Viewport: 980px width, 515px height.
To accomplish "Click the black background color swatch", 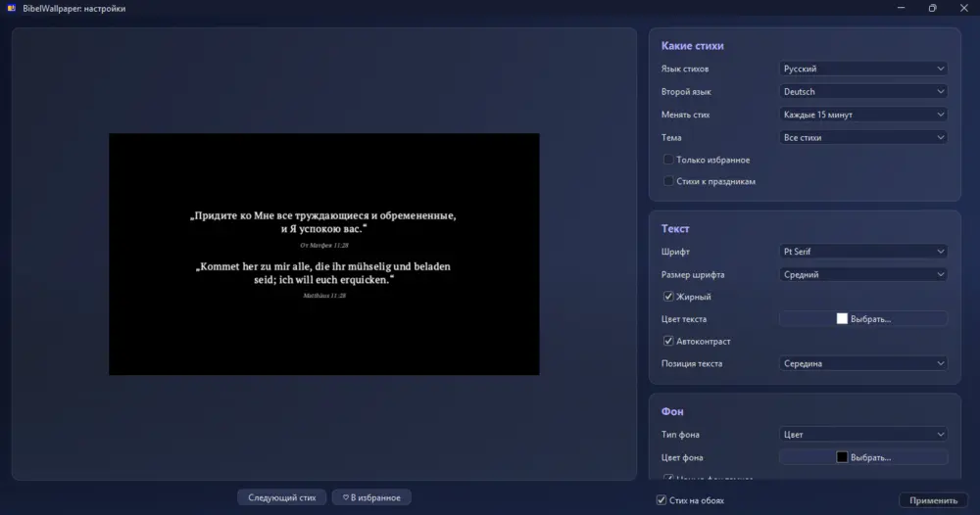I will 842,457.
